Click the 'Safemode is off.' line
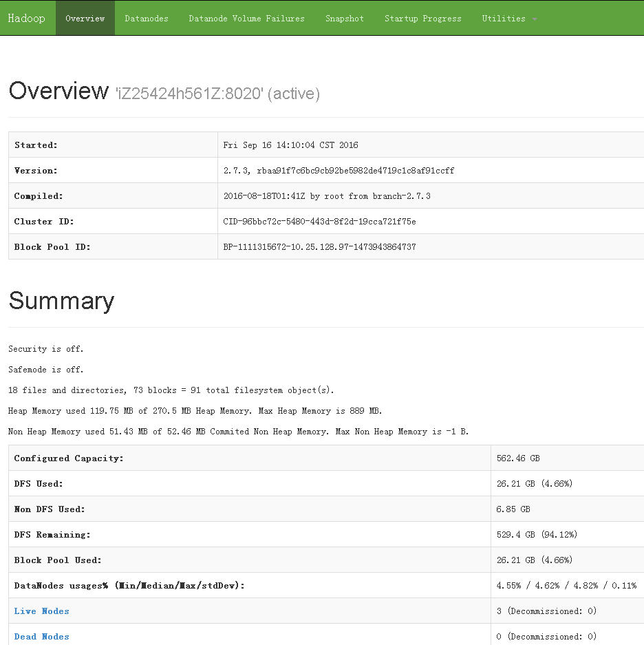The width and height of the screenshot is (644, 645). click(45, 370)
